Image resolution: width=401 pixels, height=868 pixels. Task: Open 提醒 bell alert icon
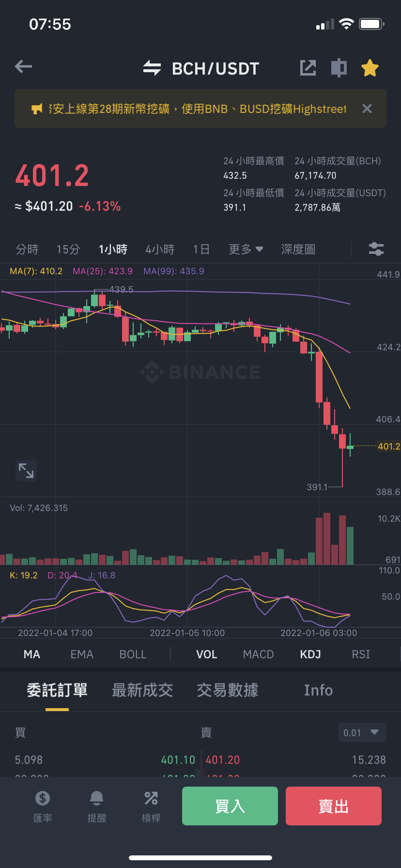97,807
